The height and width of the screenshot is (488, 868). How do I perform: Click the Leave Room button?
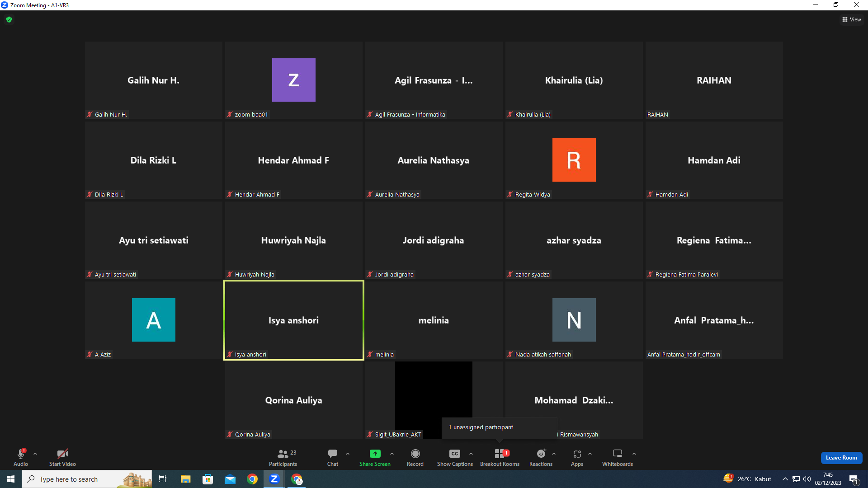[841, 458]
